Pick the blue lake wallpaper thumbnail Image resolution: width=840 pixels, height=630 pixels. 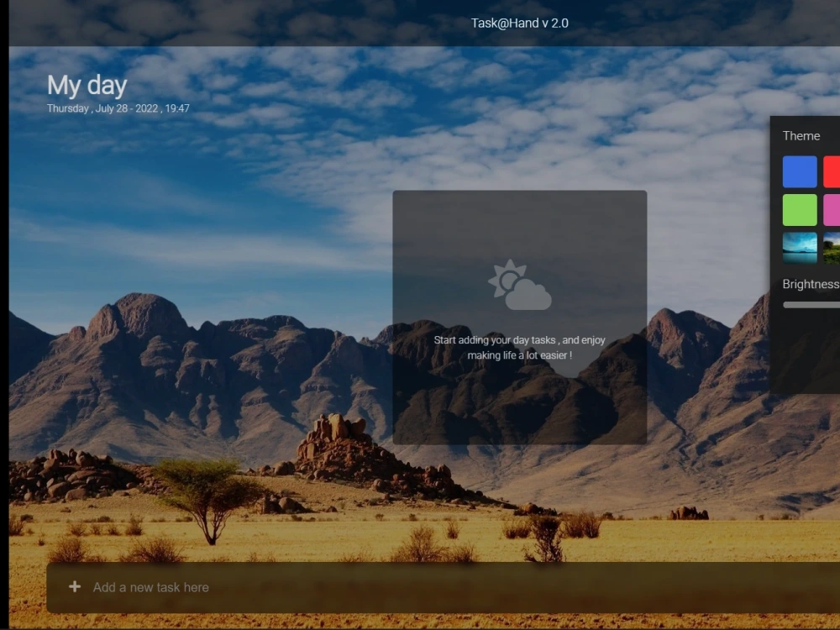coord(800,248)
